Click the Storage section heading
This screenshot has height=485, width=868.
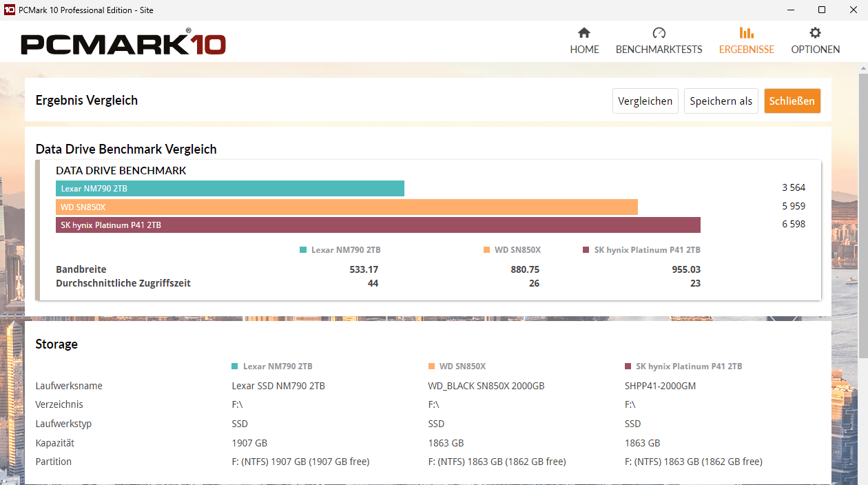[x=56, y=344]
